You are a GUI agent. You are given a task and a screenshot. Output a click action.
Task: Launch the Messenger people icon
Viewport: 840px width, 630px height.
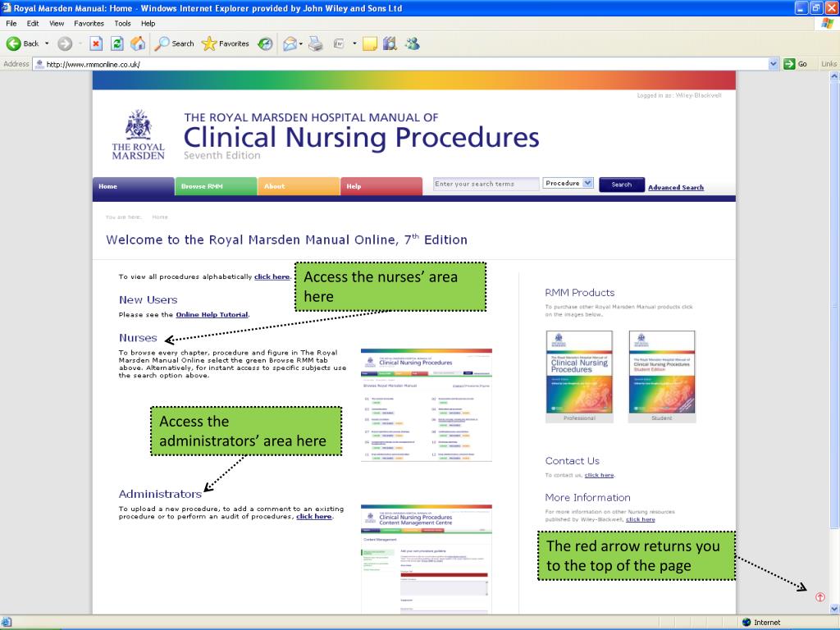412,43
